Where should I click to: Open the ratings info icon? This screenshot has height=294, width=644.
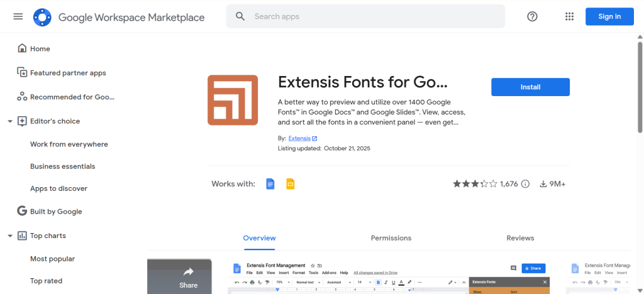point(525,183)
